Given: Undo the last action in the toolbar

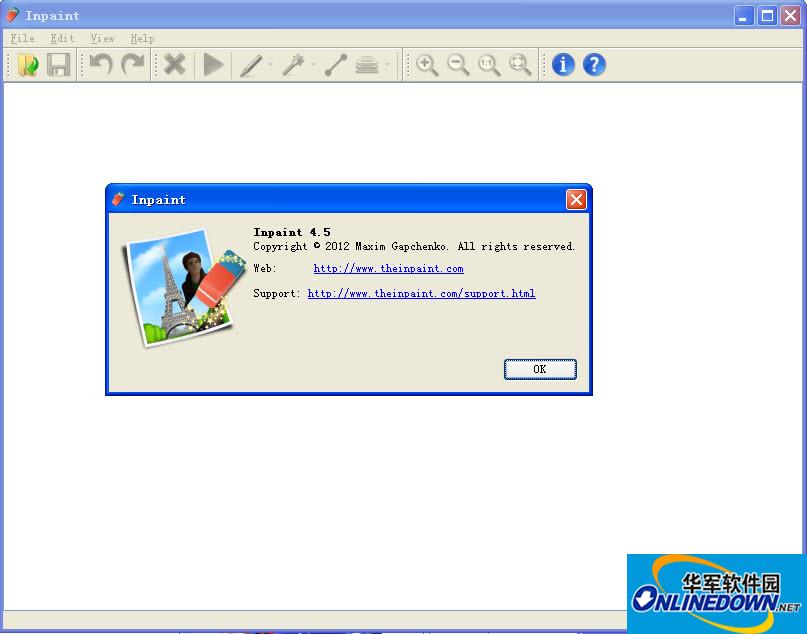Looking at the screenshot, I should 101,65.
